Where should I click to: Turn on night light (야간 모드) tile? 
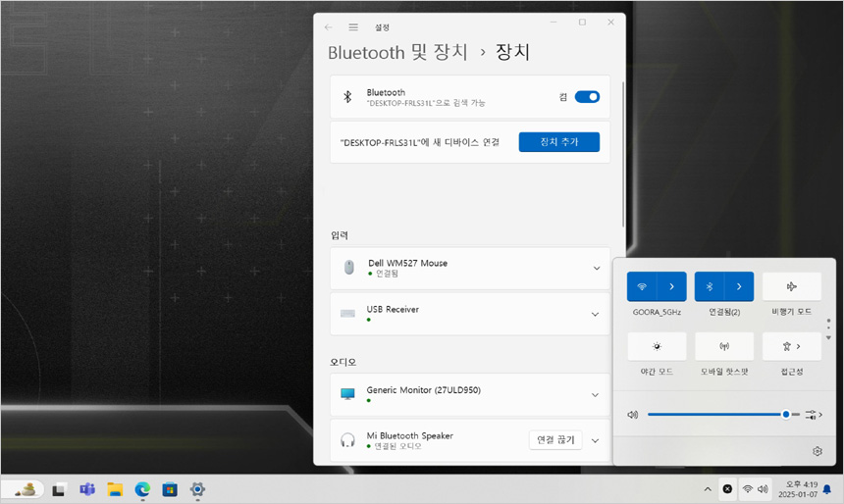tap(657, 346)
